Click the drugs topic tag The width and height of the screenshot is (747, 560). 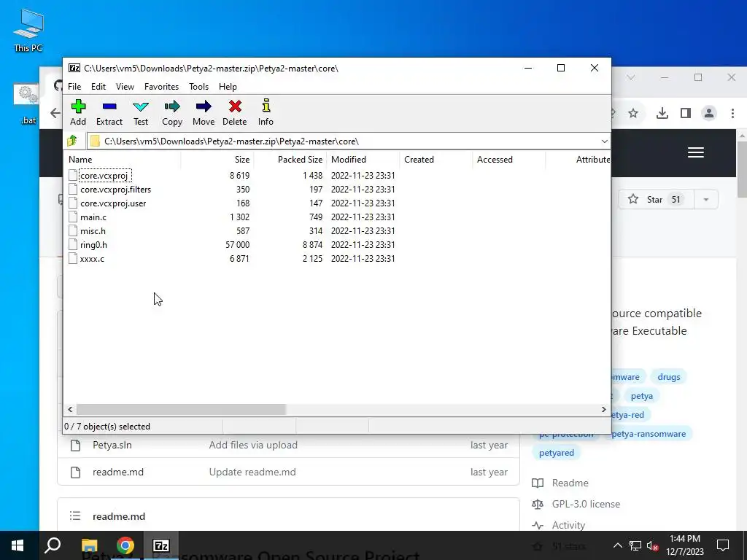click(x=669, y=377)
